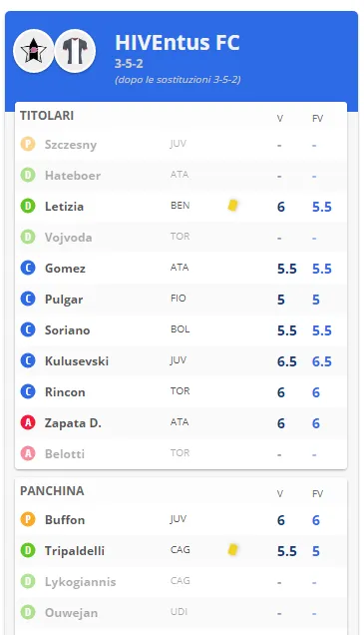Click the star team crest icon
The image size is (364, 635).
pyautogui.click(x=34, y=51)
